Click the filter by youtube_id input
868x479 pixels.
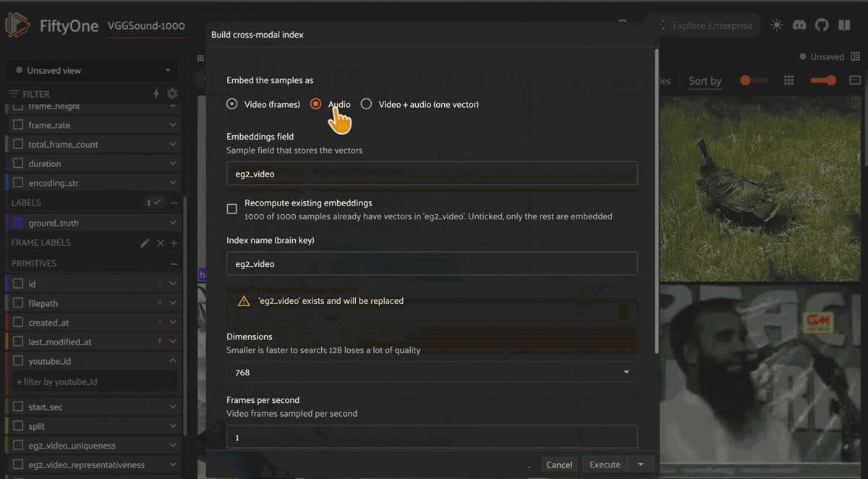(95, 381)
